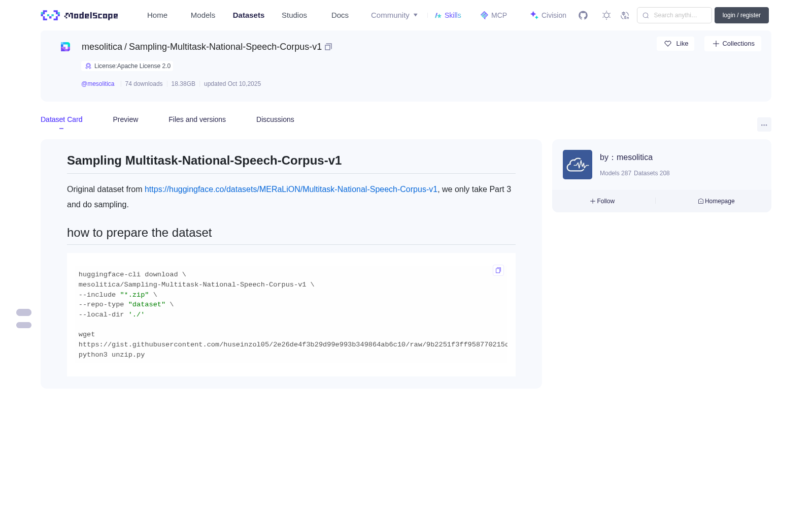Image resolution: width=812 pixels, height=508 pixels.
Task: Click the '74 downloads' text
Action: tap(144, 84)
